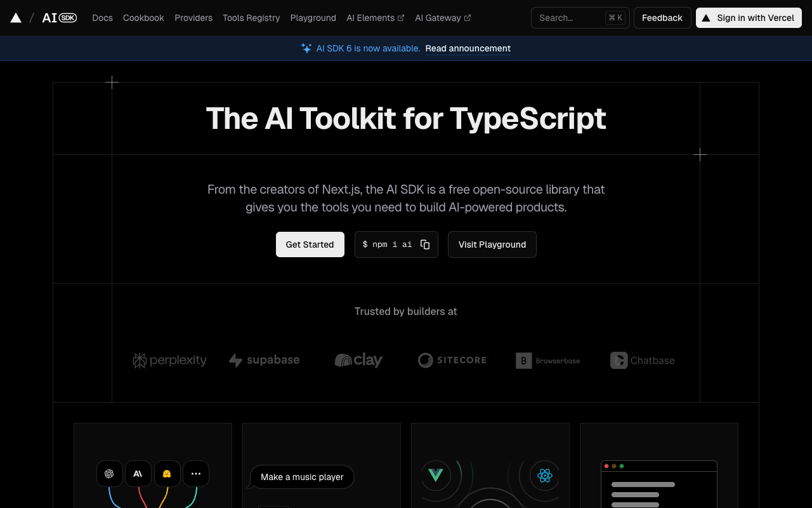Open the AI SDK 6 announcement
This screenshot has width=812, height=508.
point(468,48)
